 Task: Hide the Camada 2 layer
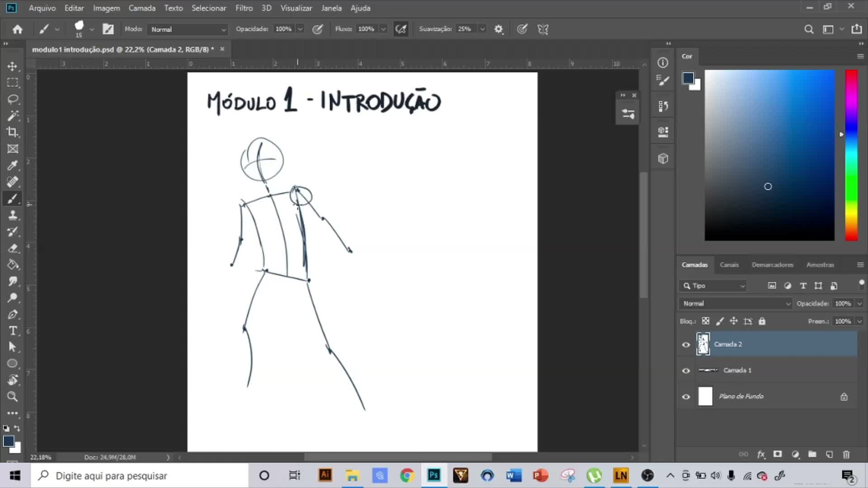(x=686, y=344)
